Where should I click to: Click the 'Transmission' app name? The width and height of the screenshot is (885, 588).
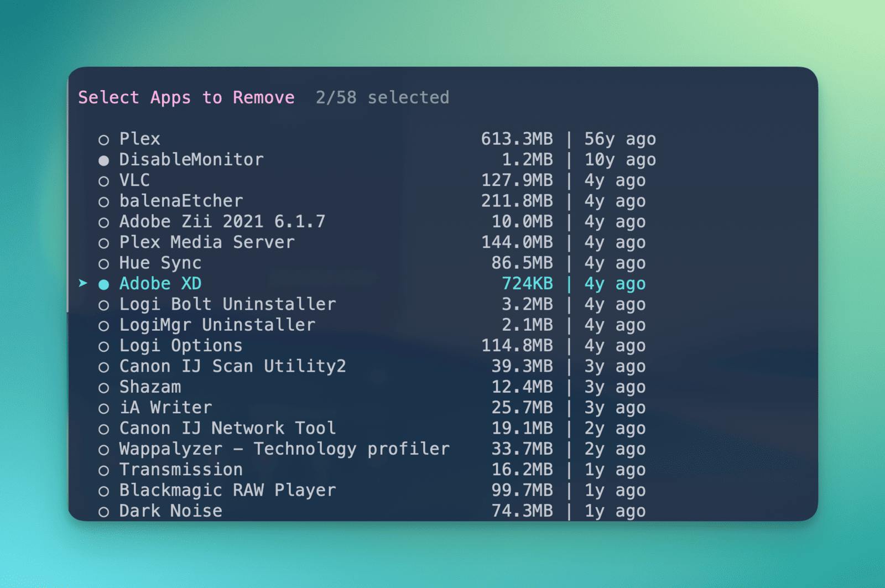point(181,469)
